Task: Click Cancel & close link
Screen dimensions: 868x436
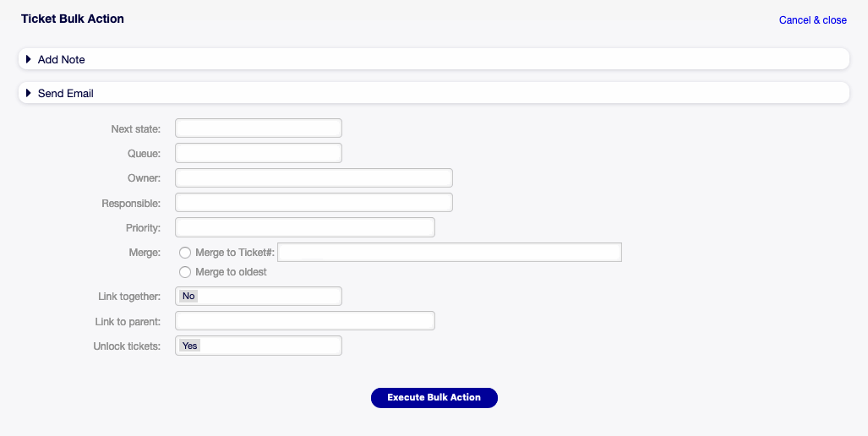Action: click(812, 20)
